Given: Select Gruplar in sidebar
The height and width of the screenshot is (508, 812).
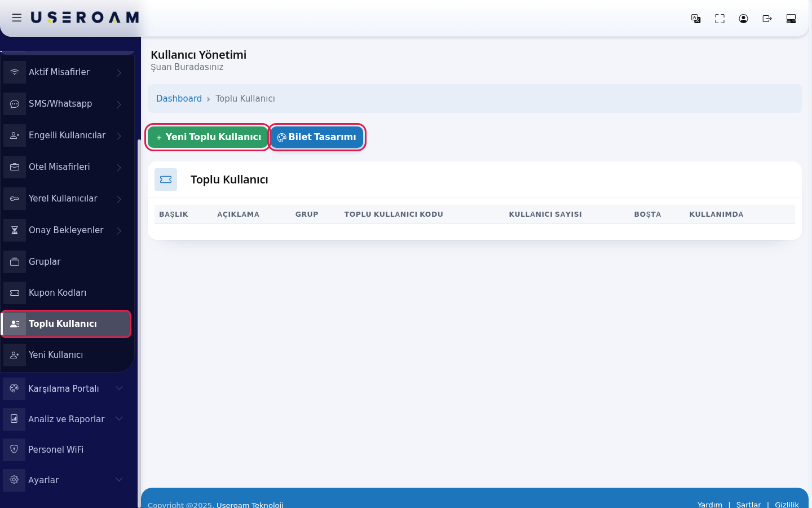Looking at the screenshot, I should pos(67,262).
